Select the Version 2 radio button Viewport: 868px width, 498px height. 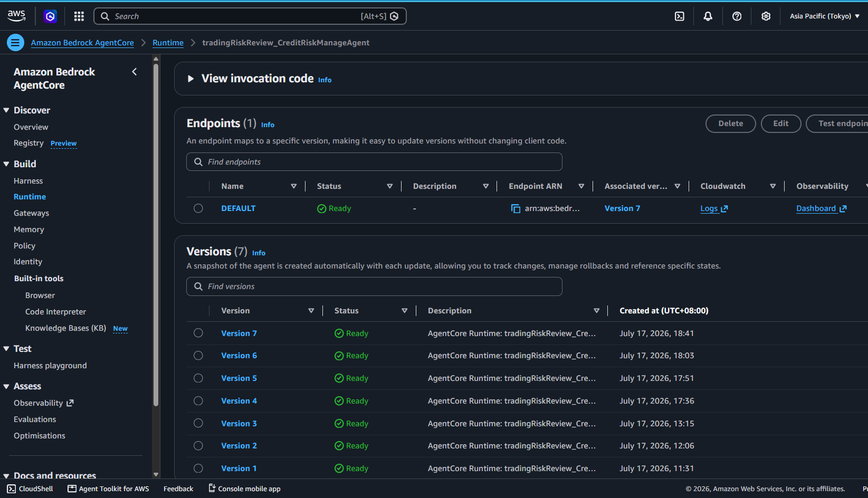198,446
